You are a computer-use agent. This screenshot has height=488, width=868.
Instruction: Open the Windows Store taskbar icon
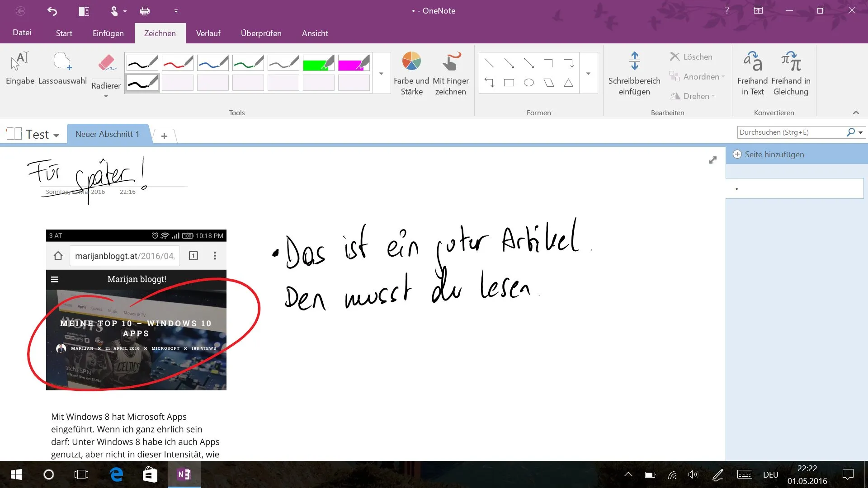coord(150,474)
